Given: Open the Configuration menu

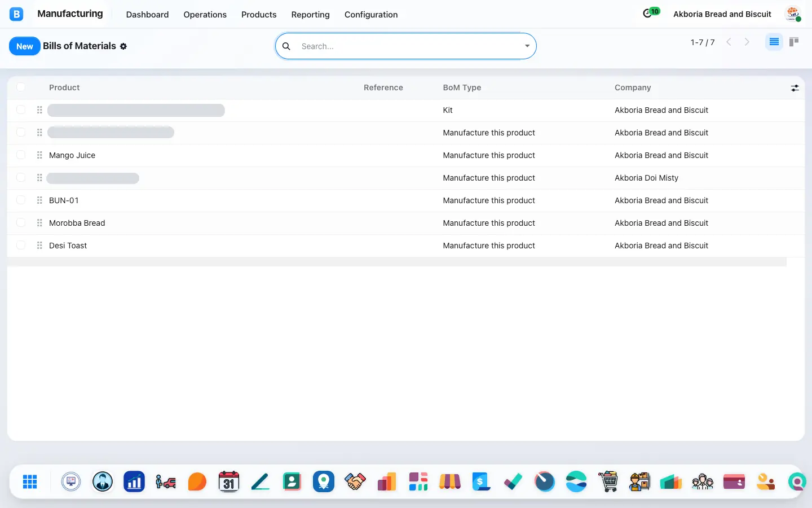Looking at the screenshot, I should tap(371, 15).
